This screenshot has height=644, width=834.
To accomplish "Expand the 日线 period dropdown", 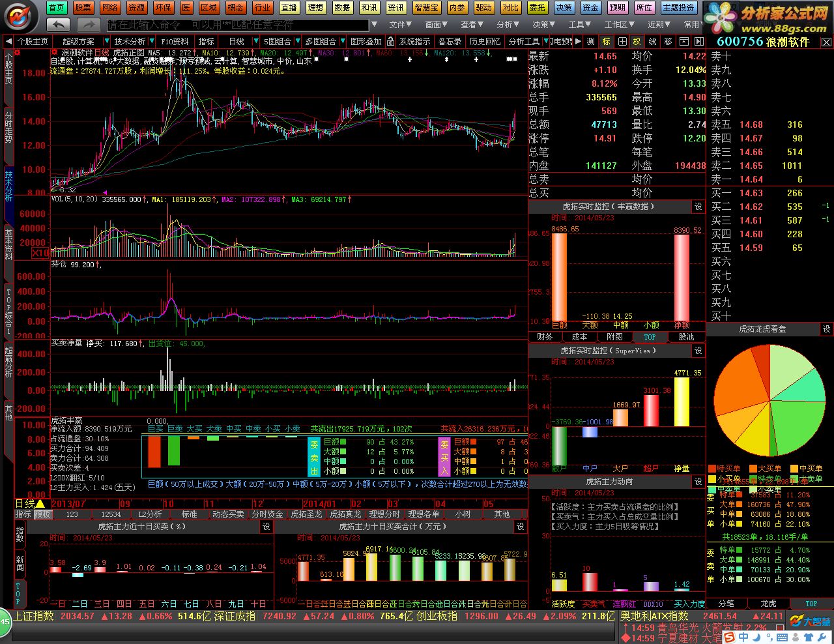I will [x=257, y=42].
